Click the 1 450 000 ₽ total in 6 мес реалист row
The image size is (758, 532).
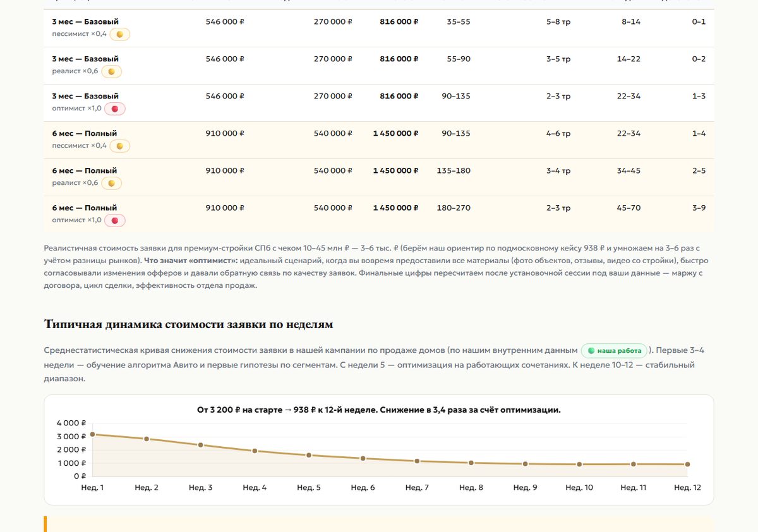pos(395,170)
